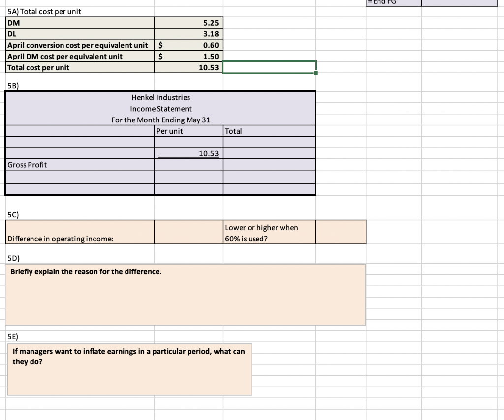Click the Gross Profit Per unit cell

point(189,165)
